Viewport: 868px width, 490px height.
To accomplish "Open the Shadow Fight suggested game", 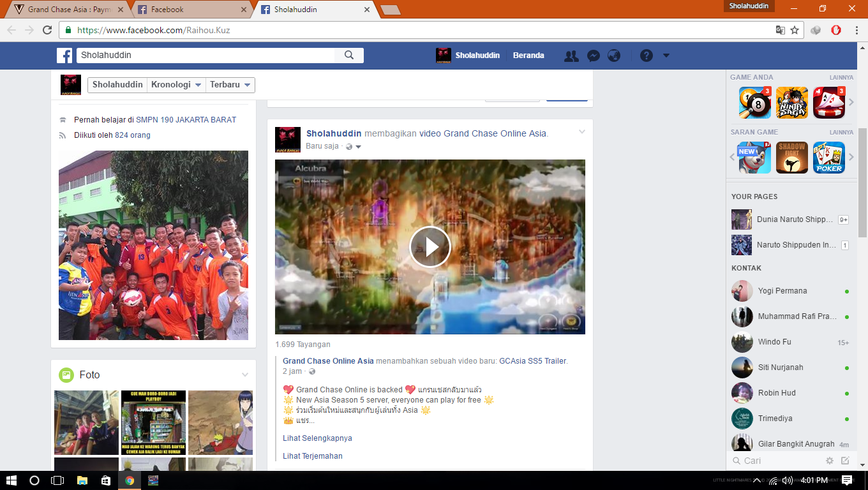I will coord(792,158).
